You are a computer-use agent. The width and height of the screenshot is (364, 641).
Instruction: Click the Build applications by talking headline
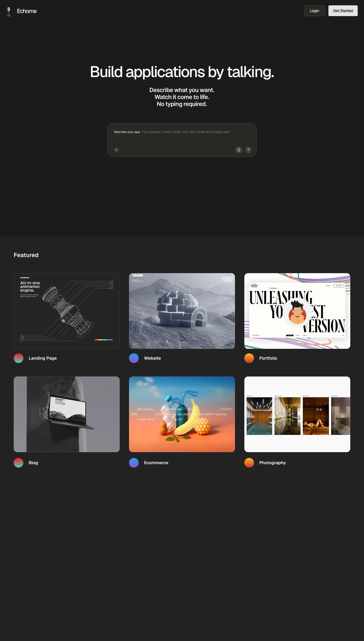point(182,72)
